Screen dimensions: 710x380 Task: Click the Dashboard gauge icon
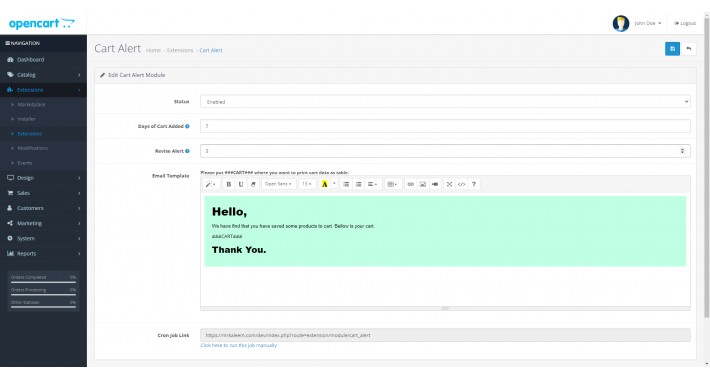click(x=10, y=59)
